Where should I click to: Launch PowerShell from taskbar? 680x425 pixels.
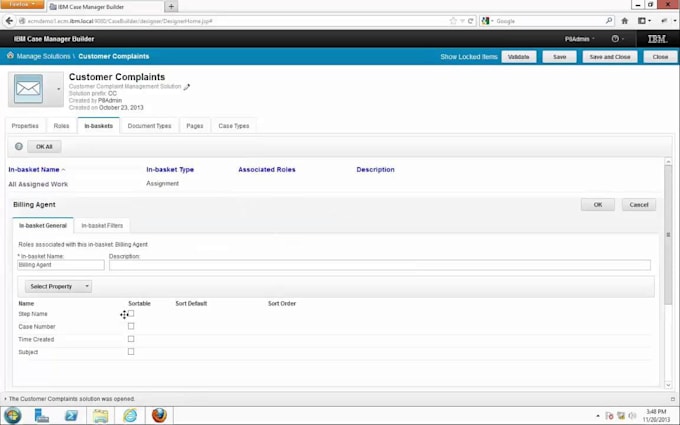(71, 415)
